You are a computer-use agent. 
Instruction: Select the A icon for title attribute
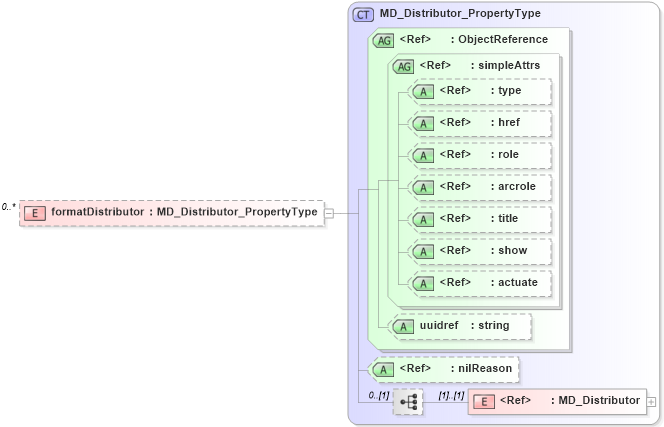click(423, 219)
